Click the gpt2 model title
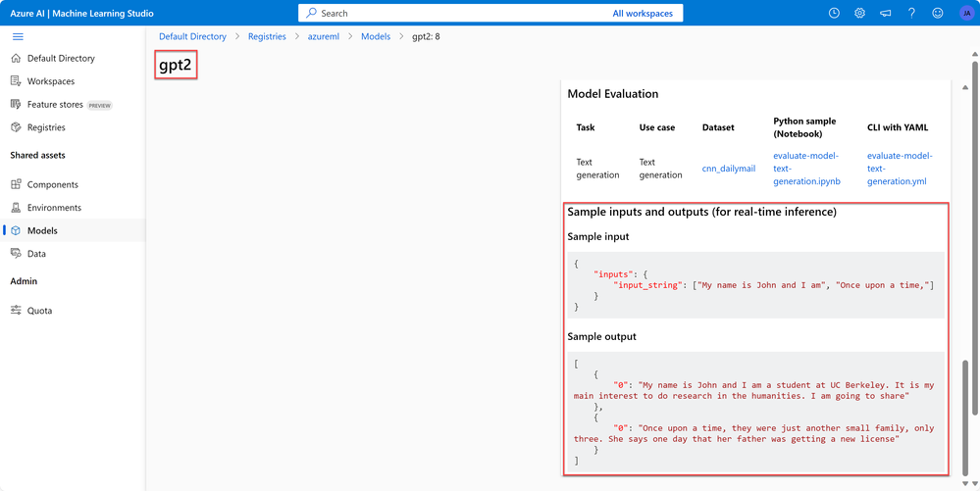Screen dimensions: 980x491 [177, 67]
